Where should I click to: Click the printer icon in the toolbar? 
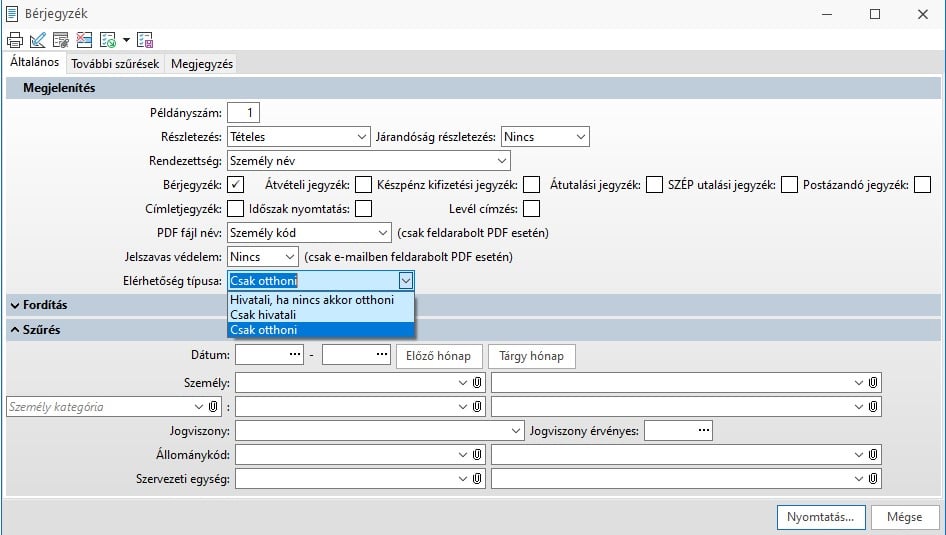coord(15,41)
